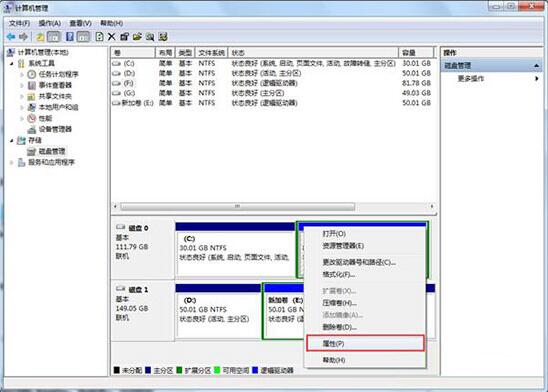This screenshot has height=392, width=548.
Task: Click the blue Help question-mark toolbar icon
Action: [x=70, y=36]
